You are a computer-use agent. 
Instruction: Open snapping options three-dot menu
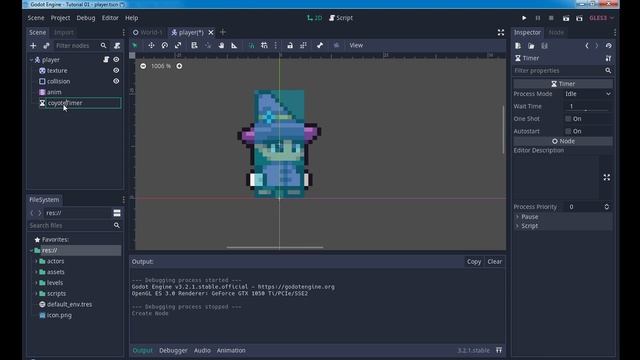point(276,45)
